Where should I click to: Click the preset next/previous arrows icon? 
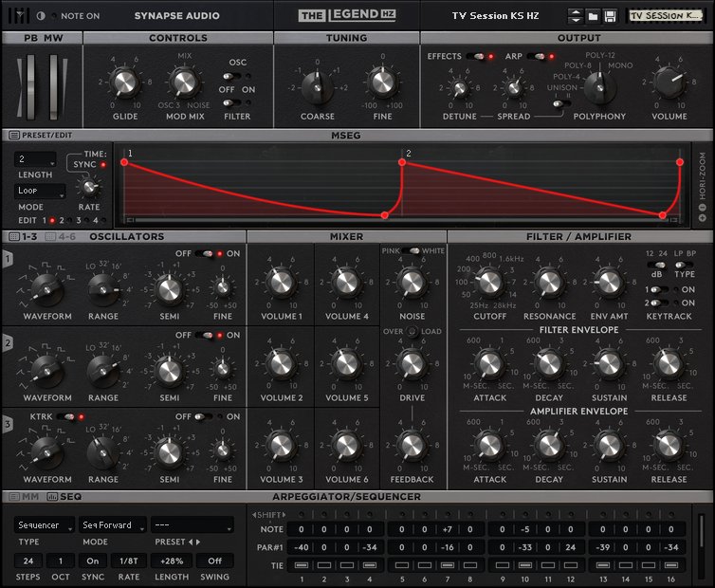pyautogui.click(x=575, y=16)
